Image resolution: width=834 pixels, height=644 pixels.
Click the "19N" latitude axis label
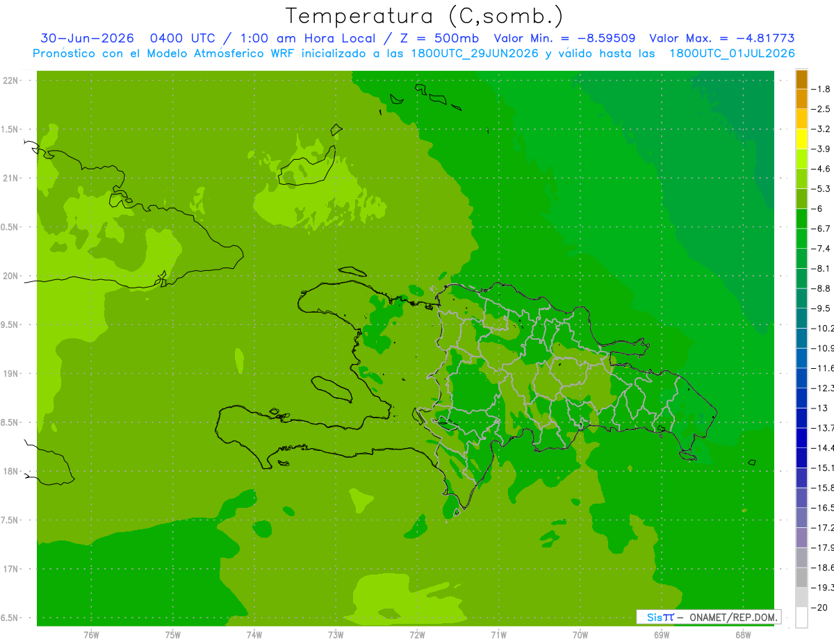10,374
